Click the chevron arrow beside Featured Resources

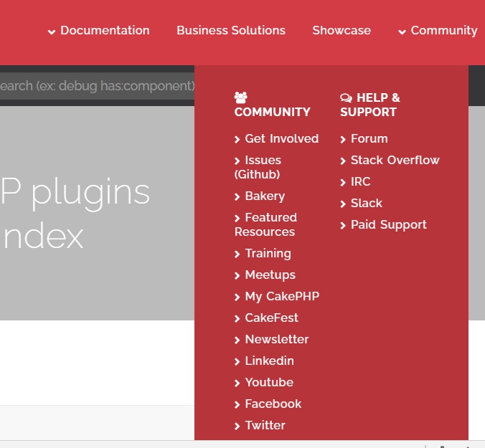(x=237, y=219)
